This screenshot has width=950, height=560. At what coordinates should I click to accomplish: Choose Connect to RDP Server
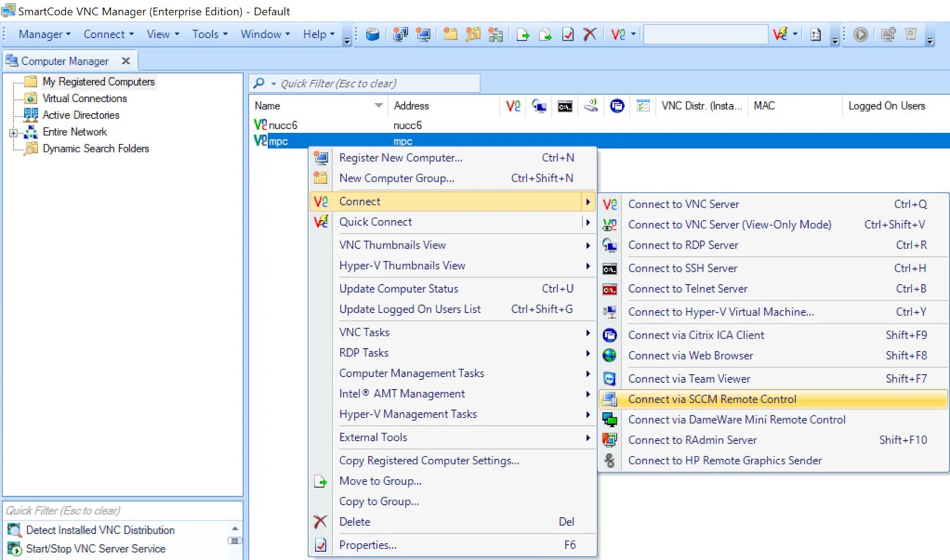click(772, 245)
